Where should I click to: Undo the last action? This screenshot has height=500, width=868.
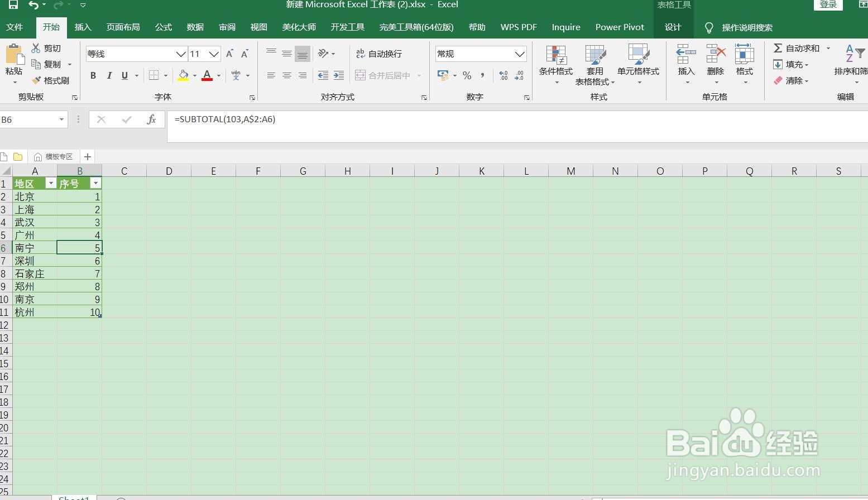[33, 5]
